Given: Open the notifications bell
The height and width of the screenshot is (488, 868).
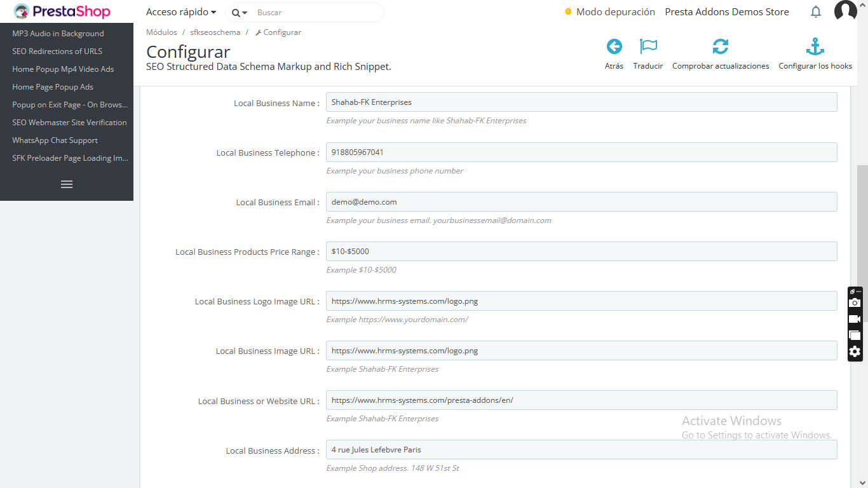Looking at the screenshot, I should coord(816,12).
